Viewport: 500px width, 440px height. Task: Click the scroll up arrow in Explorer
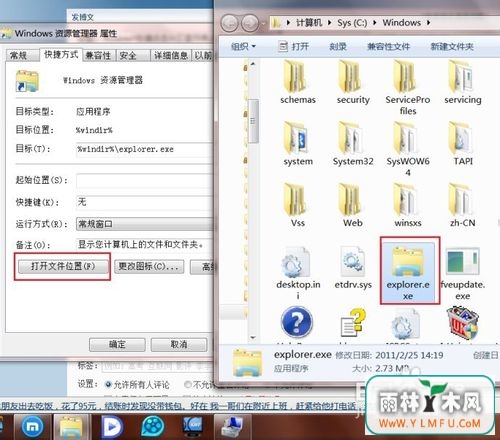point(253,64)
